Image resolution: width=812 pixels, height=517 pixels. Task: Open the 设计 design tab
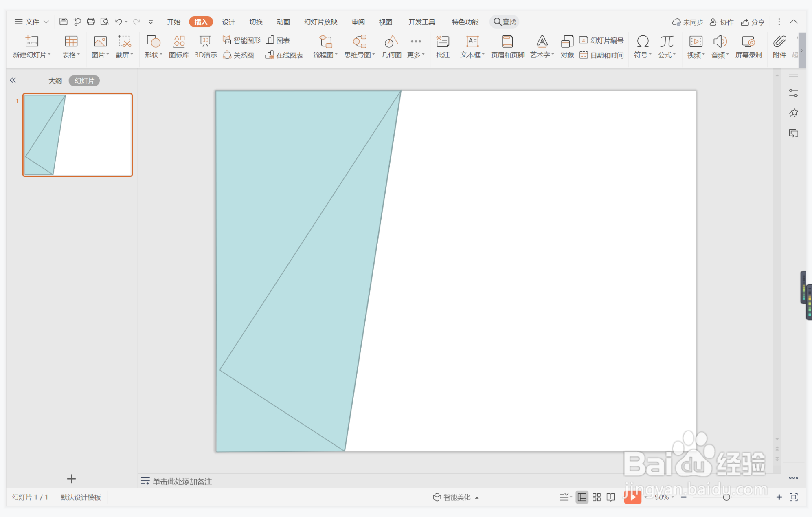(228, 22)
